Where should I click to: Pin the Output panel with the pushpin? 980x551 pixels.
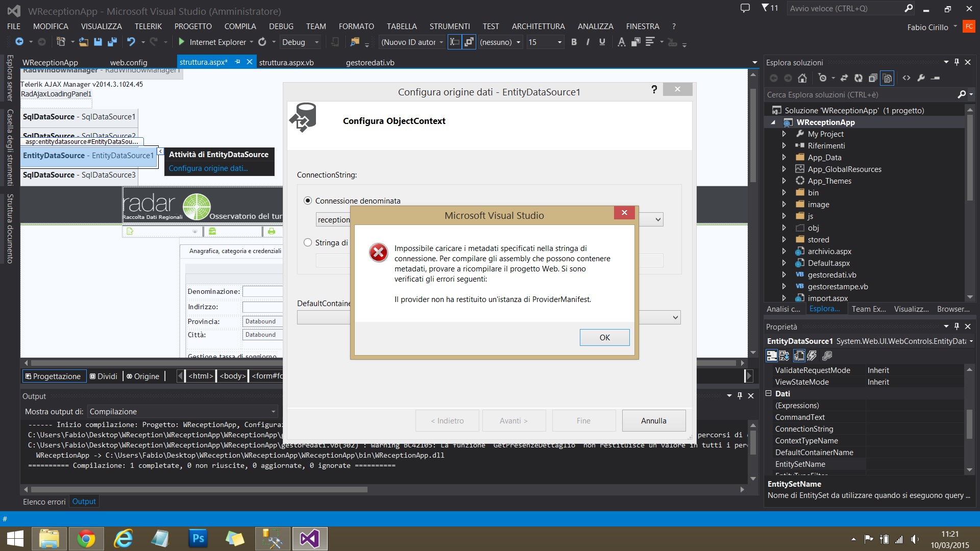(740, 396)
